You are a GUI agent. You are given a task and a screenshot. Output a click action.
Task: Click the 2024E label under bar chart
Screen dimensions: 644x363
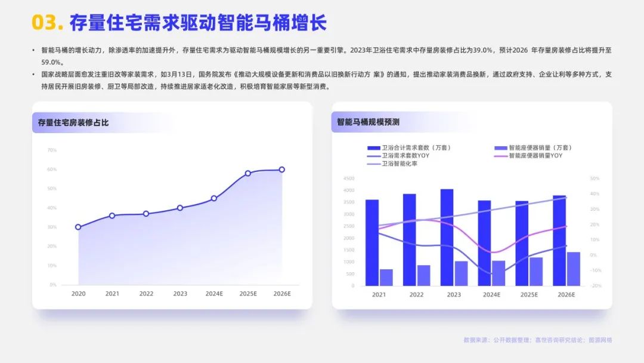click(x=491, y=294)
